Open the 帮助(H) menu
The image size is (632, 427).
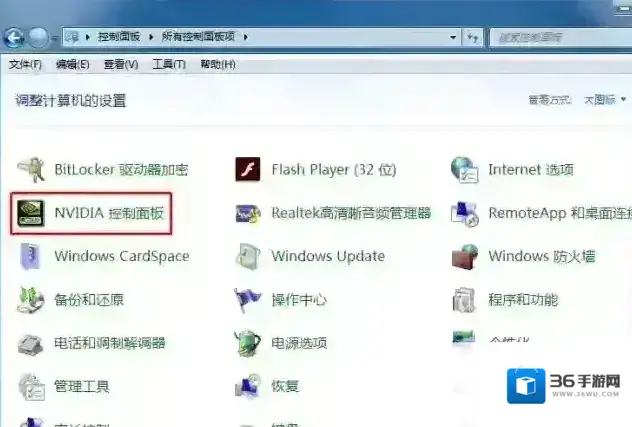pyautogui.click(x=218, y=64)
